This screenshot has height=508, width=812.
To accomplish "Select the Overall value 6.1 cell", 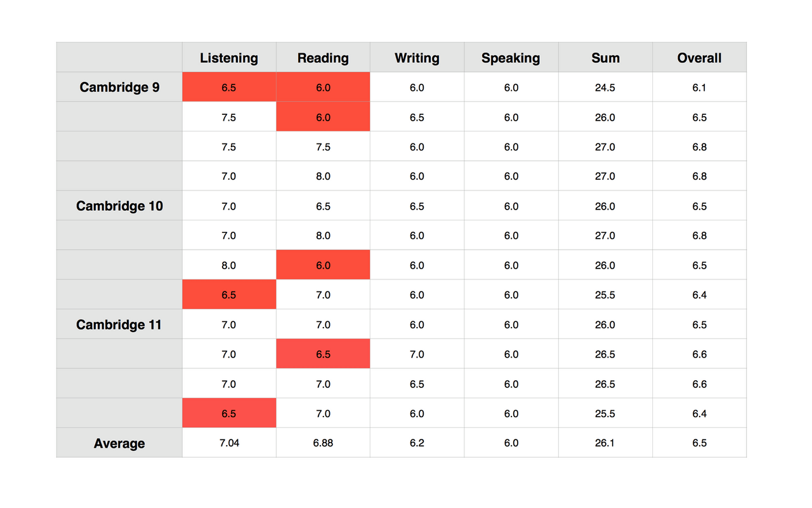I will tap(699, 87).
